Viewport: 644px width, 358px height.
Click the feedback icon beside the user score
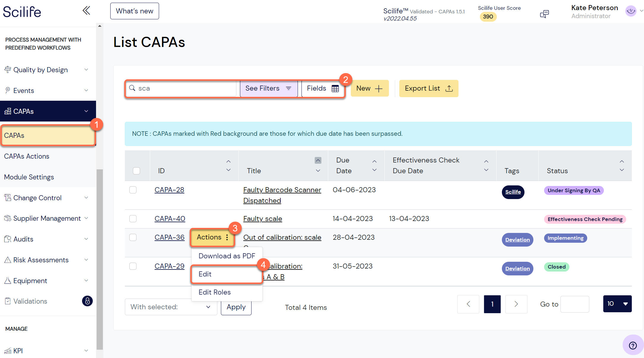pos(544,14)
